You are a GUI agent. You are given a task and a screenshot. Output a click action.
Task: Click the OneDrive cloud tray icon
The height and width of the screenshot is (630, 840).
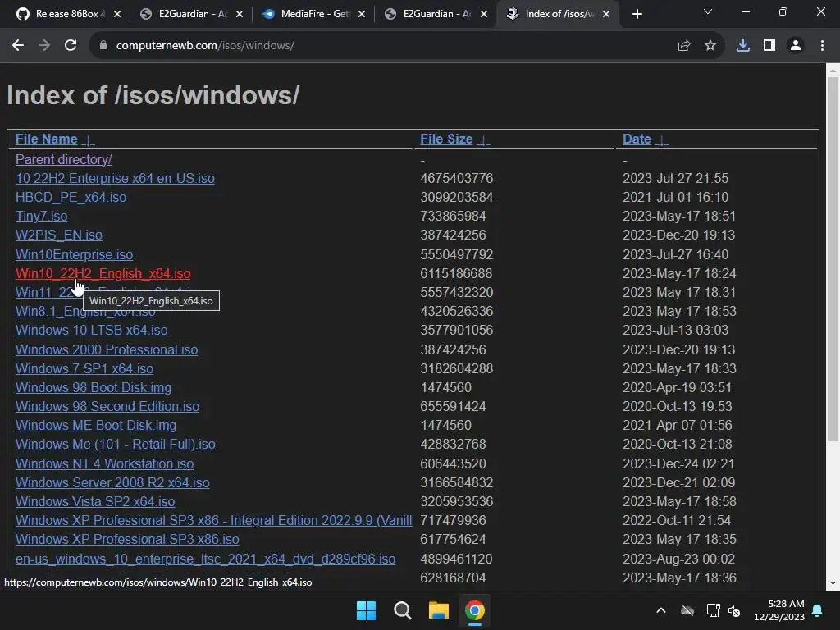pos(687,610)
